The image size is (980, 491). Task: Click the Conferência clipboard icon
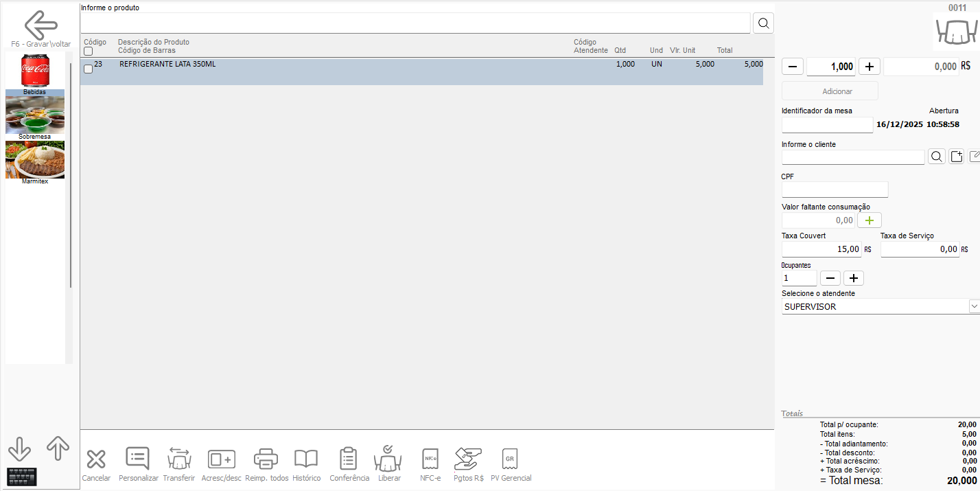click(349, 458)
